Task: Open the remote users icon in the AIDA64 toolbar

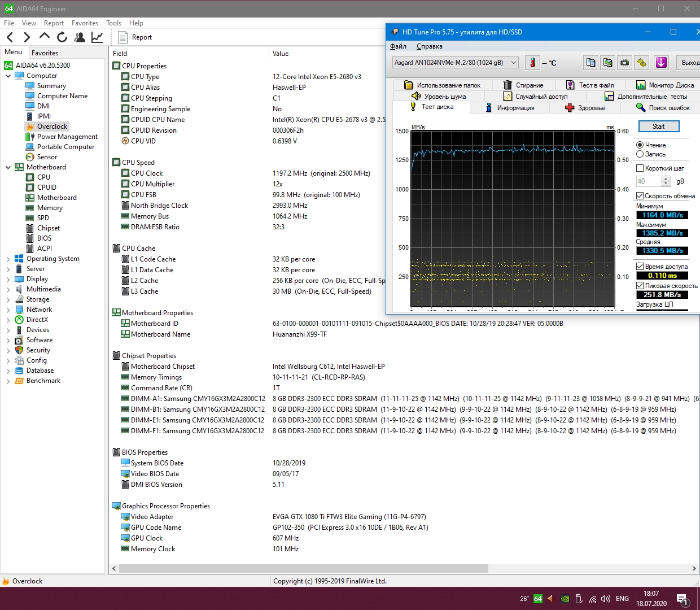Action: tap(80, 37)
